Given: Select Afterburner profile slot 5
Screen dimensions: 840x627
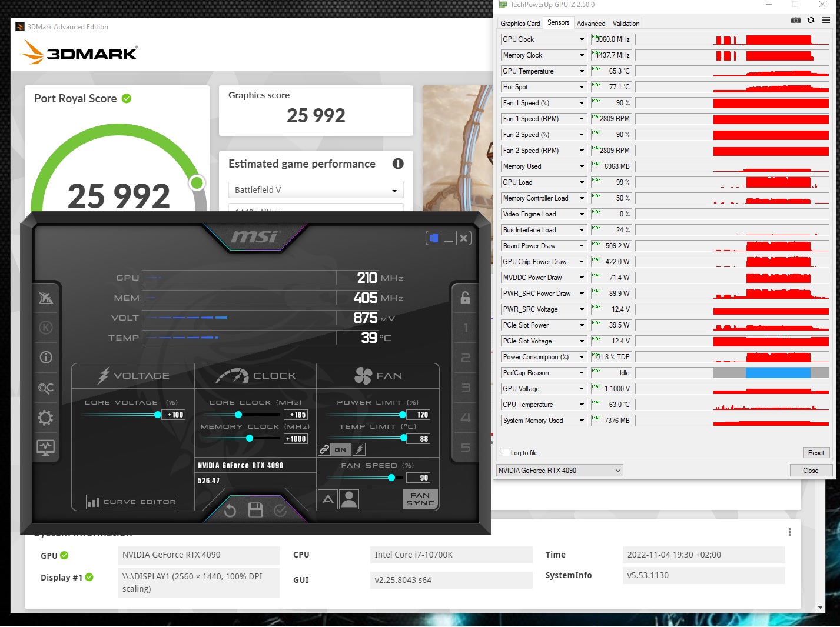Looking at the screenshot, I should (x=466, y=448).
